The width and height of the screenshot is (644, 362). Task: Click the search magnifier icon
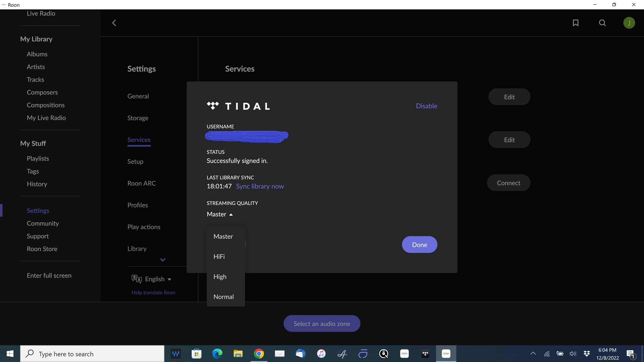(x=602, y=23)
